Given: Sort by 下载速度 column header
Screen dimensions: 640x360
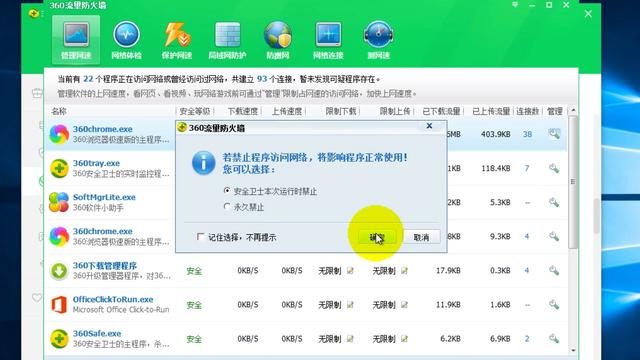Looking at the screenshot, I should [x=242, y=111].
